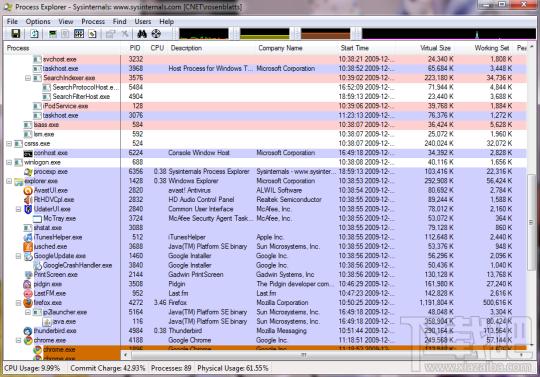540x377 pixels.
Task: Sort by Working Set column header
Action: click(491, 48)
